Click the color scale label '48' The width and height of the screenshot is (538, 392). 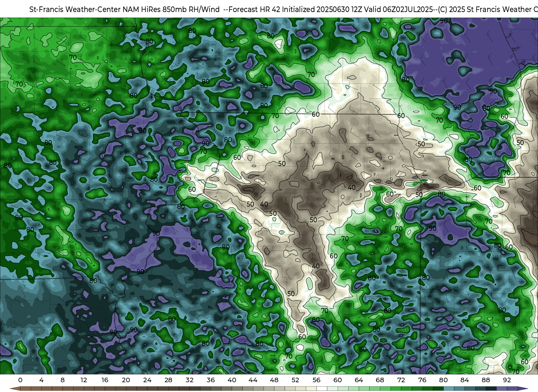tap(274, 380)
